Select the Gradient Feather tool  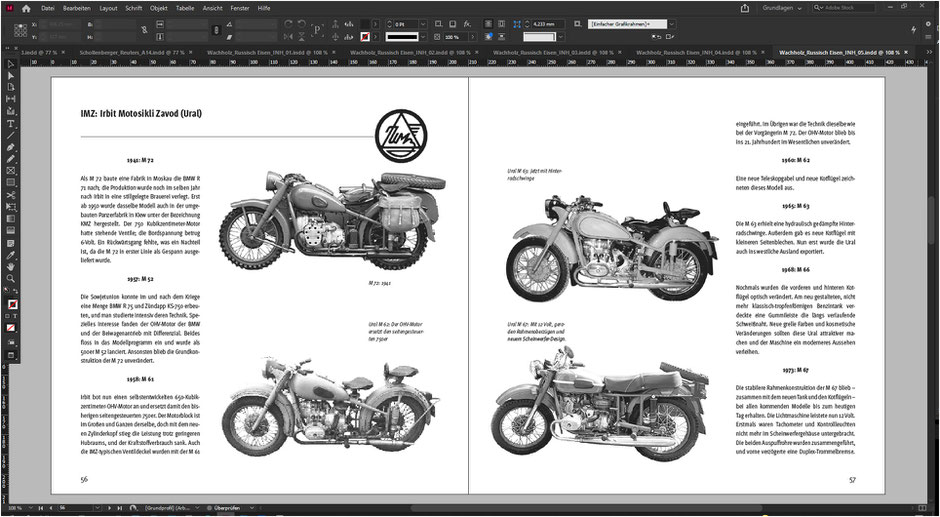11,230
